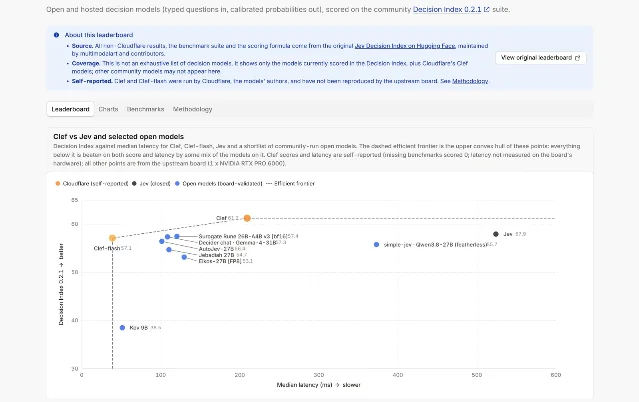The height and width of the screenshot is (402, 639).
Task: Click the Jebediah 27B label
Action: (x=223, y=255)
